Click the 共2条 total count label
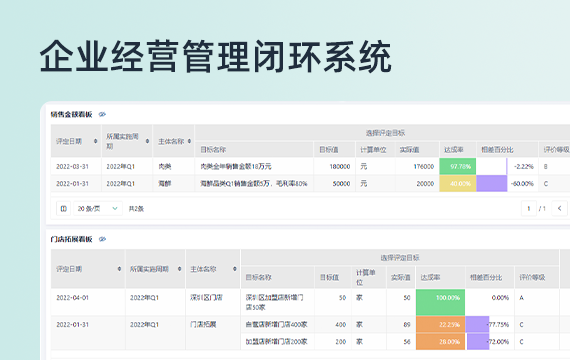The height and width of the screenshot is (360, 570). 136,209
